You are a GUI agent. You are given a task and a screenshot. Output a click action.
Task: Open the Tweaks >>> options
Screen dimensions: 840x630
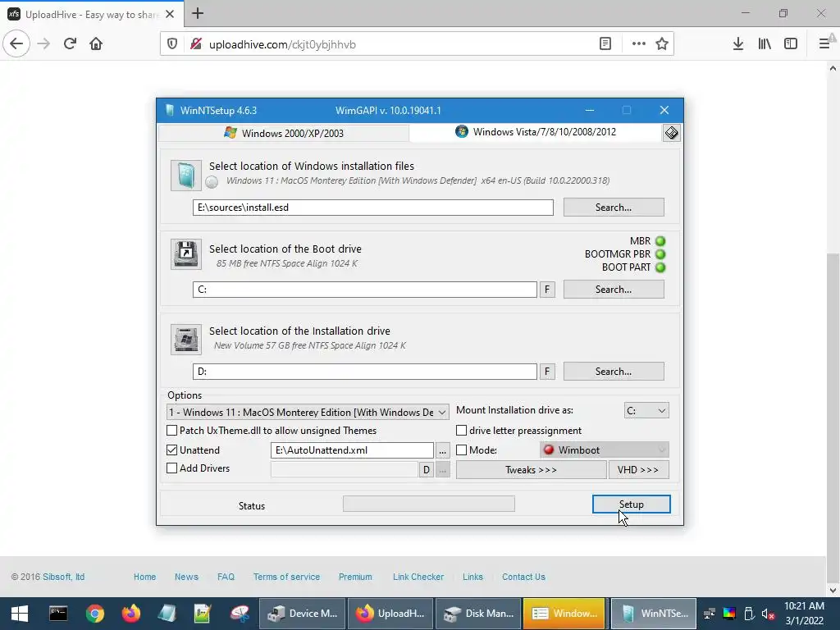pyautogui.click(x=531, y=470)
